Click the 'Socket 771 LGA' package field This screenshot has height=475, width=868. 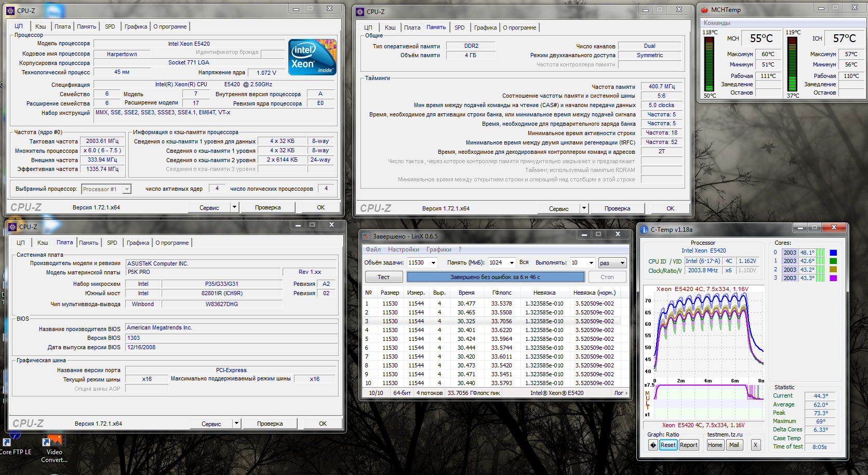pos(189,63)
